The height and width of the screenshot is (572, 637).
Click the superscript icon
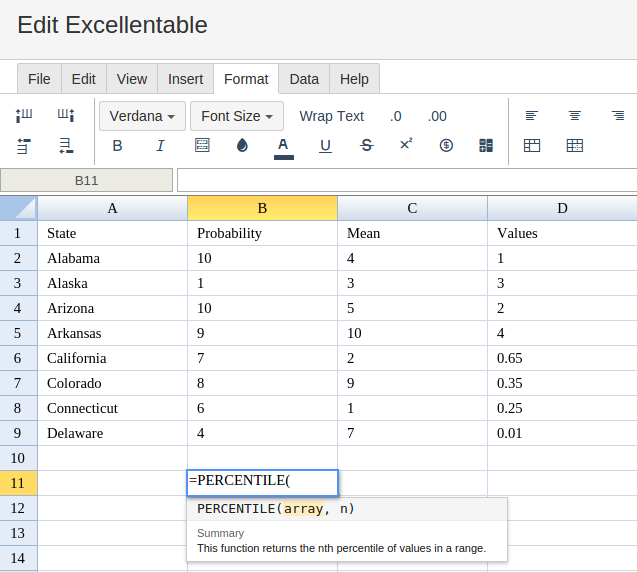coord(406,145)
